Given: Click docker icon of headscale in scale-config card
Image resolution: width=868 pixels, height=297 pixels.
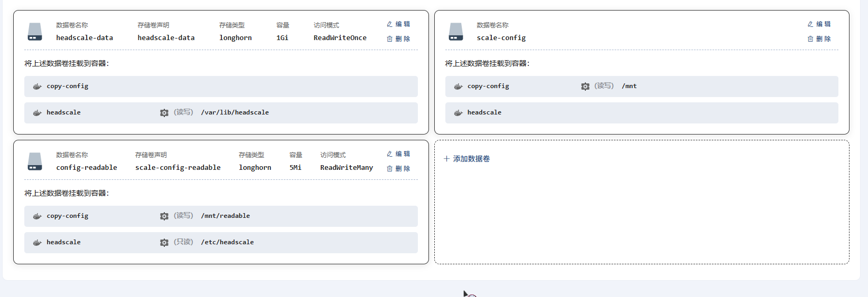Looking at the screenshot, I should (458, 113).
